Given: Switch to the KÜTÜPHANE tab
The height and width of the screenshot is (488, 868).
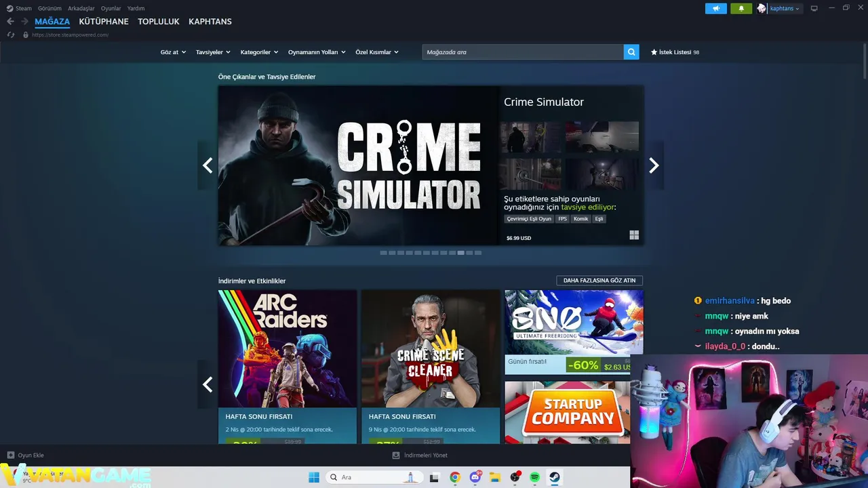Looking at the screenshot, I should point(104,22).
